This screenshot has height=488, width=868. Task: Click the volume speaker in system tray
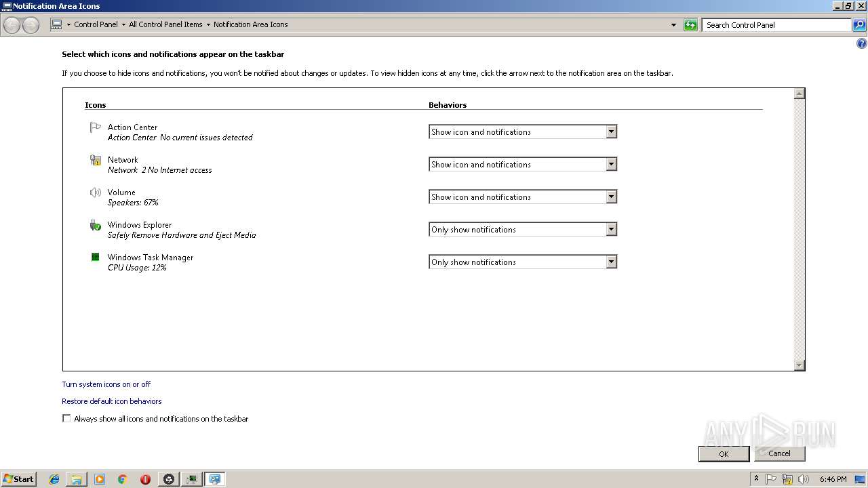[x=804, y=479]
